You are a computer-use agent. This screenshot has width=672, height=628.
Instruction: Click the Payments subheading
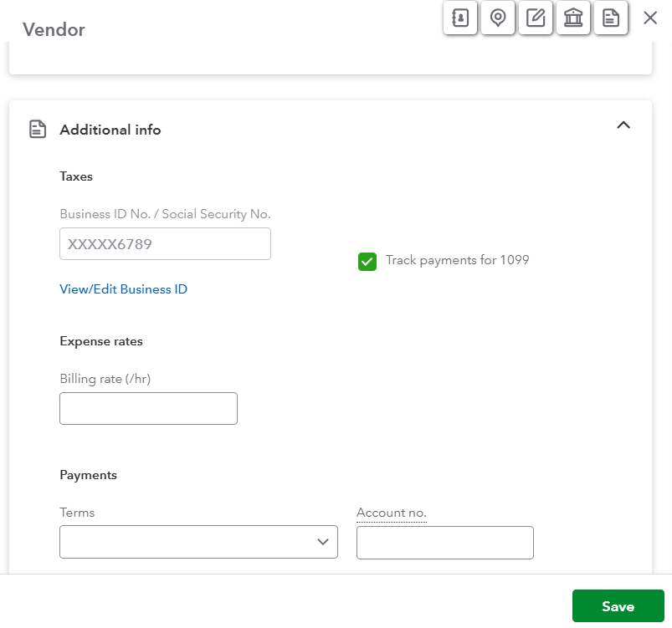coord(88,475)
